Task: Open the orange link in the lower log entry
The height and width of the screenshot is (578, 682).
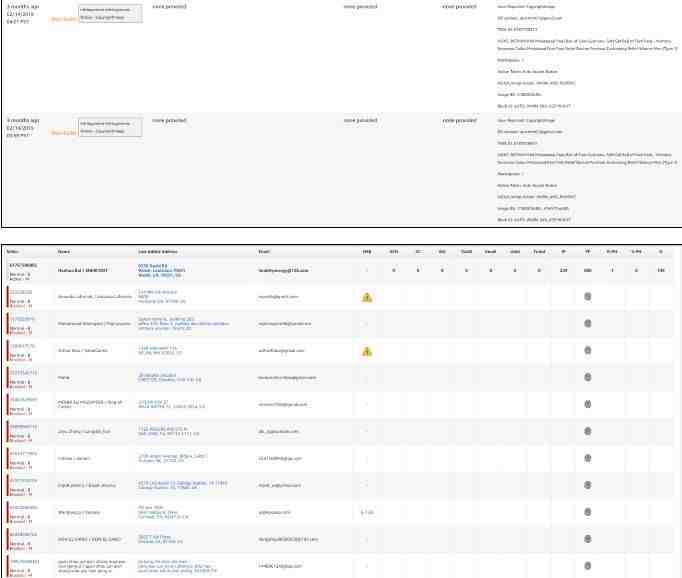Action: pyautogui.click(x=62, y=132)
